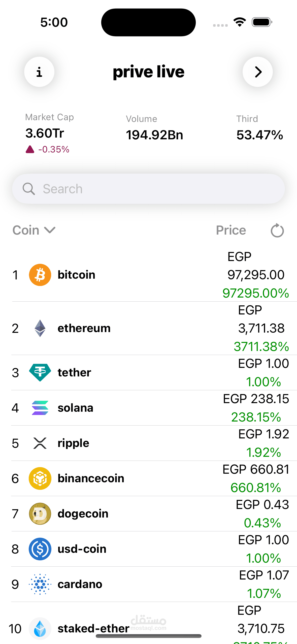The height and width of the screenshot is (644, 297).
Task: Sort the list by Price
Action: 231,230
